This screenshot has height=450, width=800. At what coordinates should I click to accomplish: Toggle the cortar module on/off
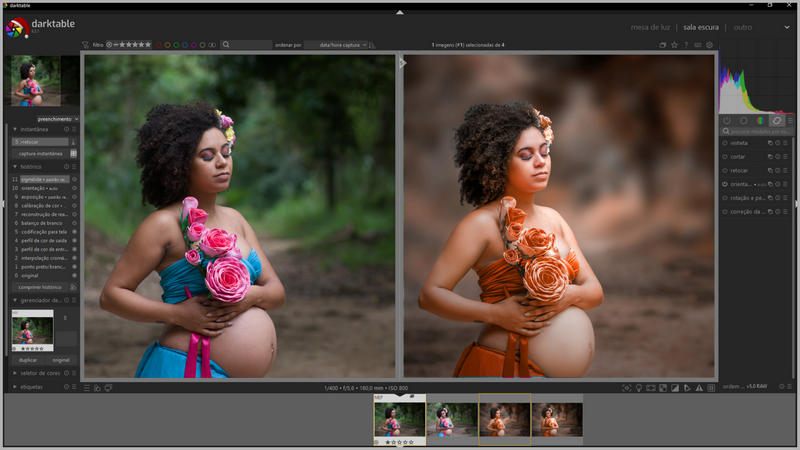point(725,157)
